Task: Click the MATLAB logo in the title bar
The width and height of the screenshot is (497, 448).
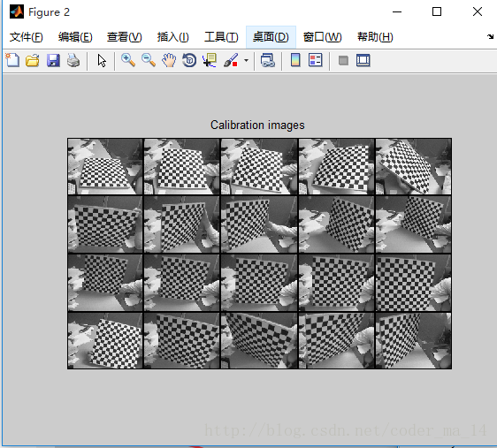Action: pos(17,12)
